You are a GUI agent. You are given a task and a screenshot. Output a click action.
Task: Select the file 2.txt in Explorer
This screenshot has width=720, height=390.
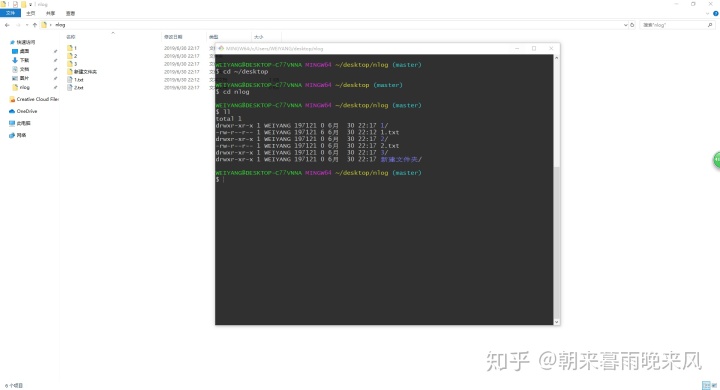(x=75, y=88)
